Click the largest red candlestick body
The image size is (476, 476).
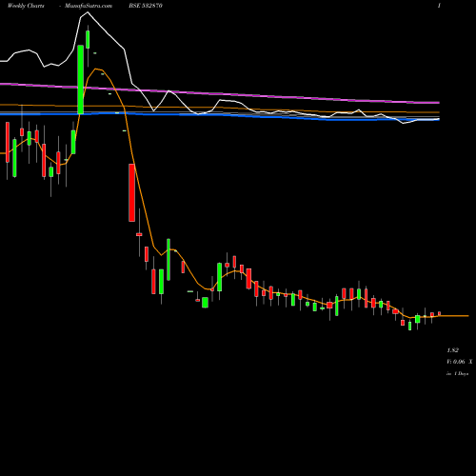131,192
